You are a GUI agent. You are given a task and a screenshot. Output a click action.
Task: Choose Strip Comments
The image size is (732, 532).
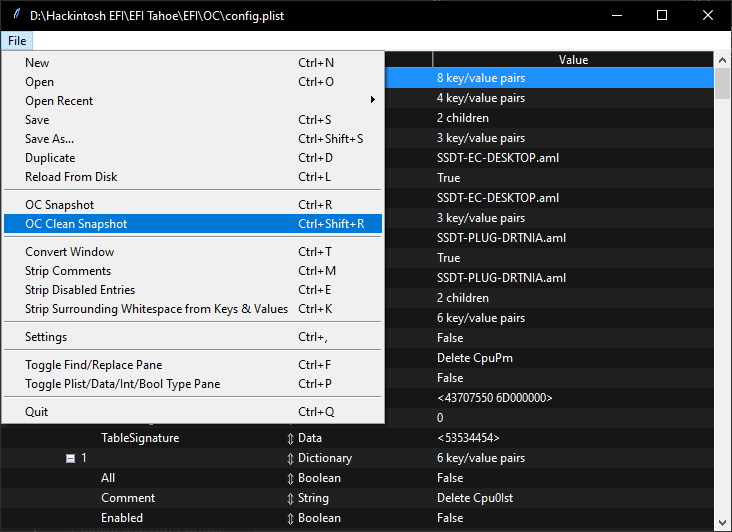coord(193,271)
